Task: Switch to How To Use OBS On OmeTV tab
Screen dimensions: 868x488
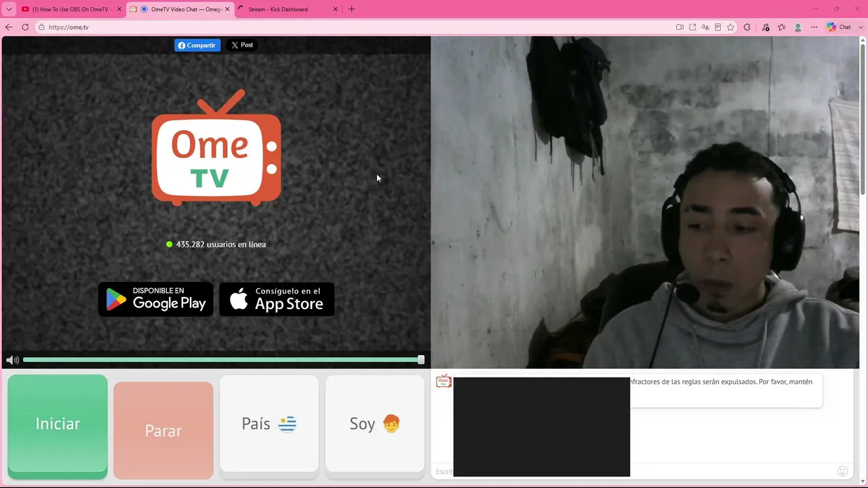Action: [x=72, y=9]
